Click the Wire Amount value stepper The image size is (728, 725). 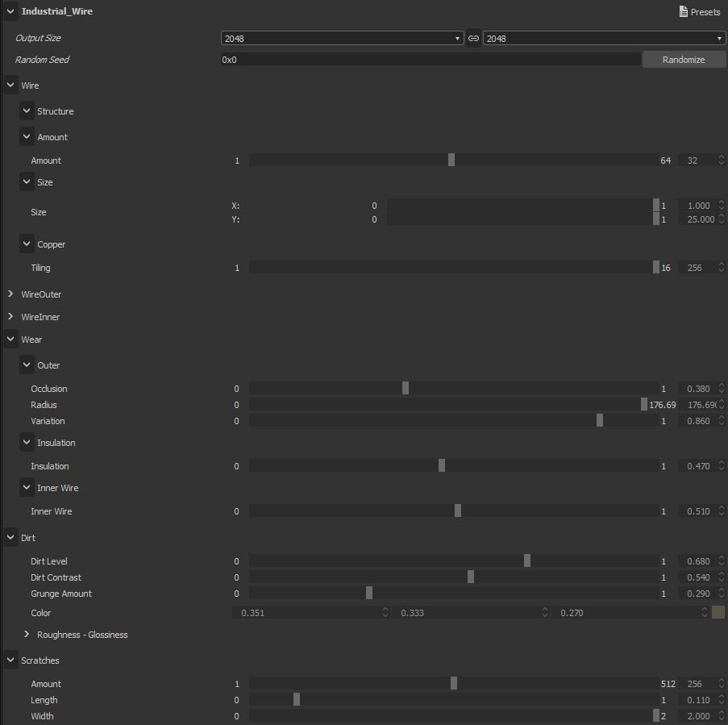(721, 160)
